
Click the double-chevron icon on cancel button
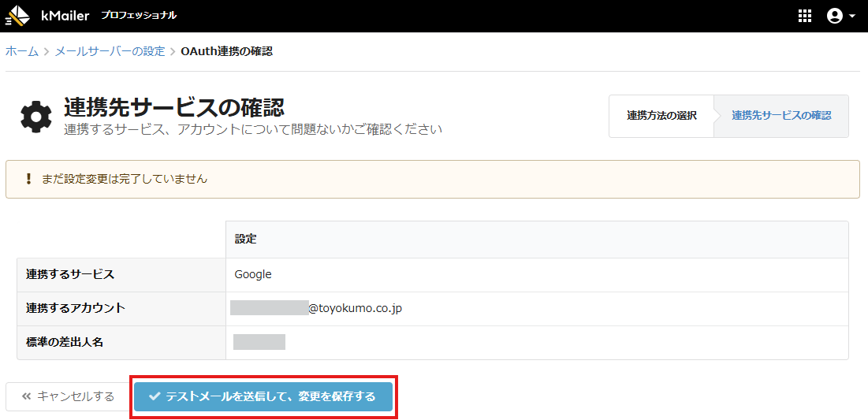(x=26, y=396)
